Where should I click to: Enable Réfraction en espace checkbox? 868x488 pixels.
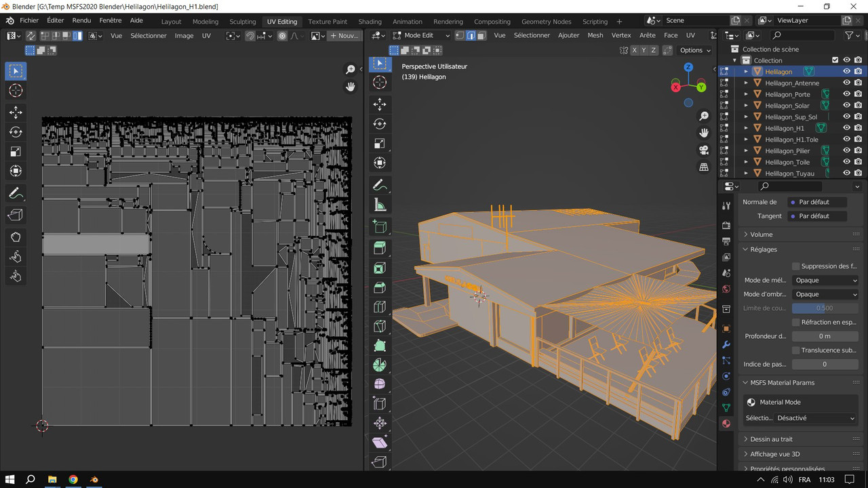click(x=796, y=323)
